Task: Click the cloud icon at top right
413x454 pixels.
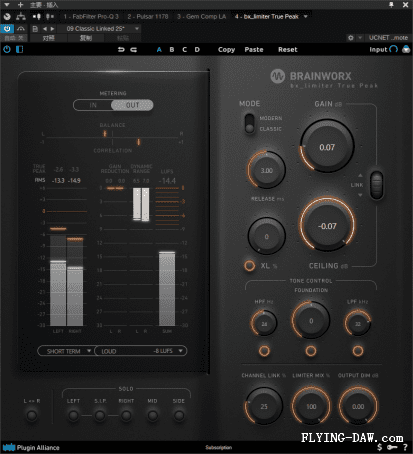Action: pos(406,49)
